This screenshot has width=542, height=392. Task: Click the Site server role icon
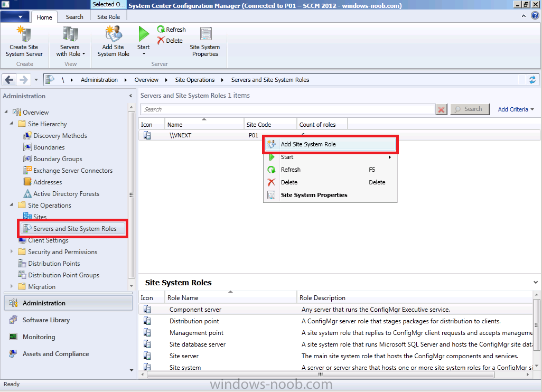pos(147,356)
